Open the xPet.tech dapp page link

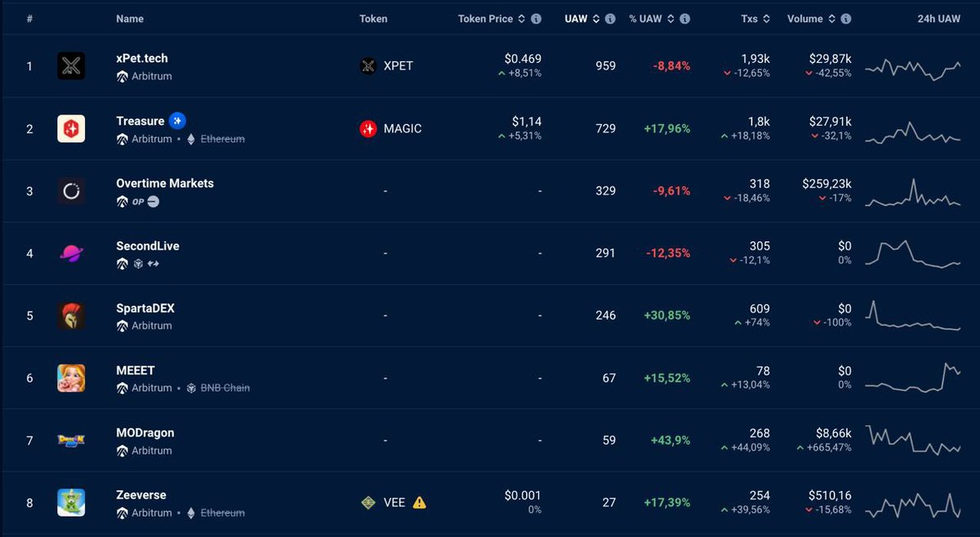[x=143, y=57]
